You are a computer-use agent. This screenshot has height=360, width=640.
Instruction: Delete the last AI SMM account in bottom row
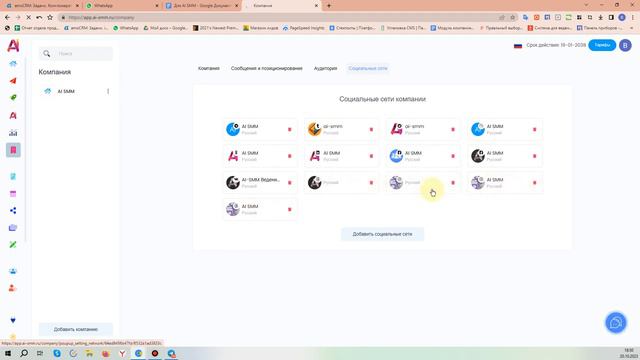pos(290,209)
